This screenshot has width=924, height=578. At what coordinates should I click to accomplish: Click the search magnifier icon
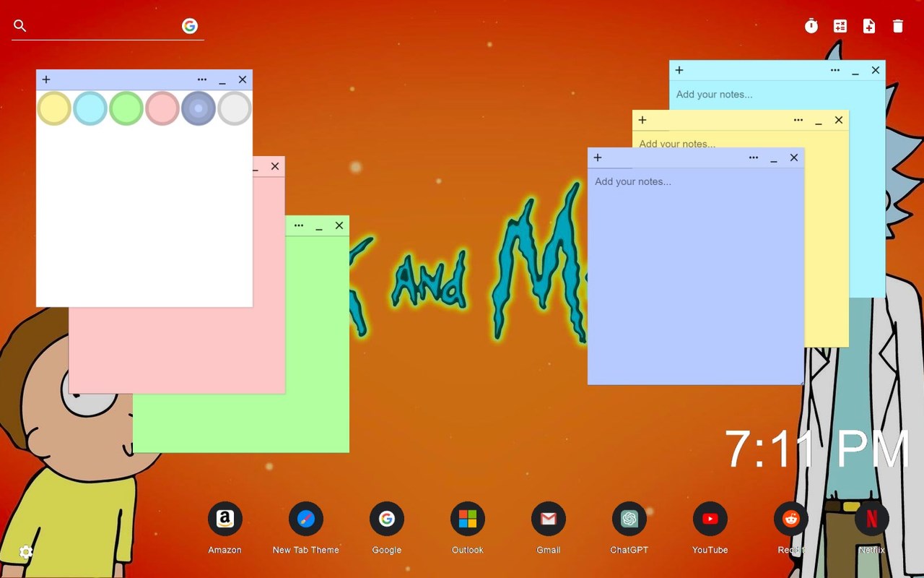click(x=20, y=26)
